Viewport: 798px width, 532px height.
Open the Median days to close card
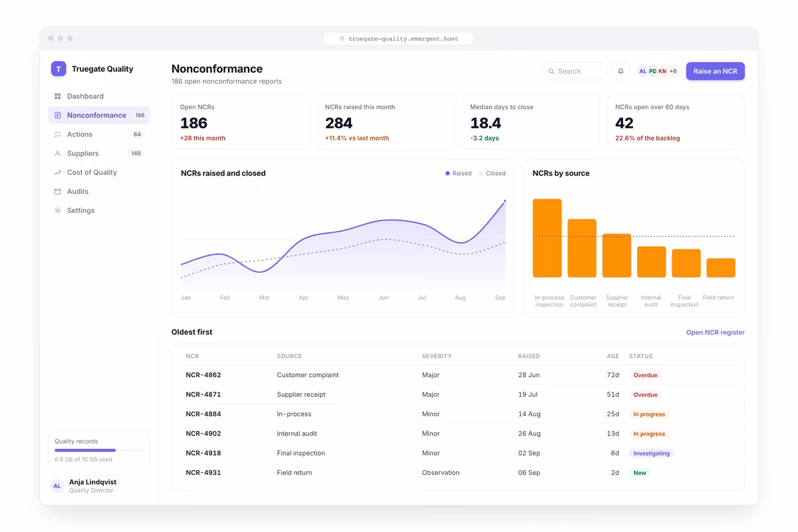point(531,122)
